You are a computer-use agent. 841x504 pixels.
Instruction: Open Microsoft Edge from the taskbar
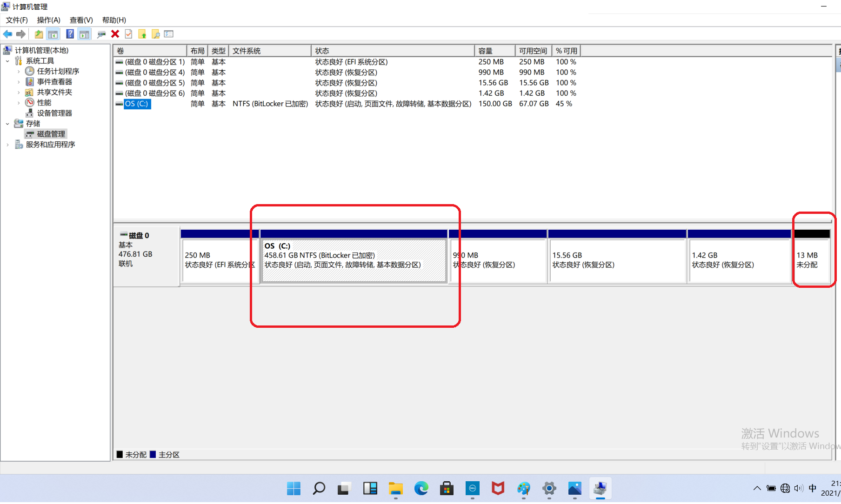[x=421, y=489]
